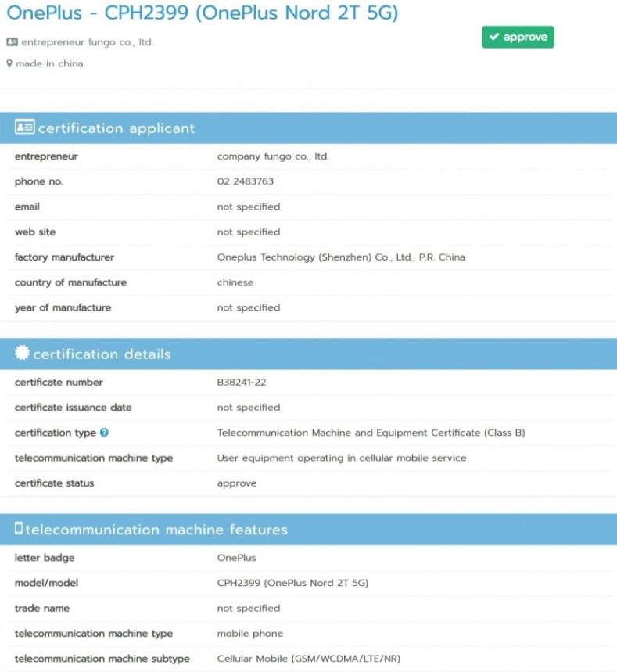Screen dimensions: 617x672
Task: Click the map pin icon beside made in china
Action: [9, 63]
